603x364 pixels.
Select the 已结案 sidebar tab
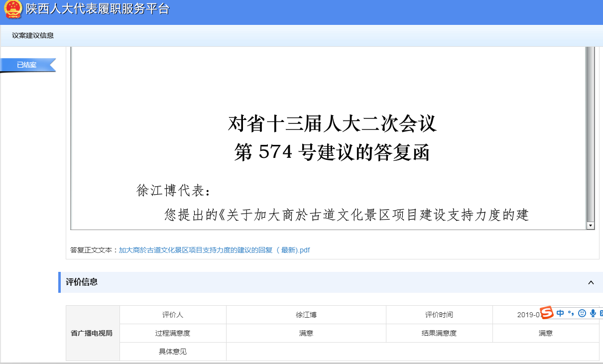click(27, 65)
